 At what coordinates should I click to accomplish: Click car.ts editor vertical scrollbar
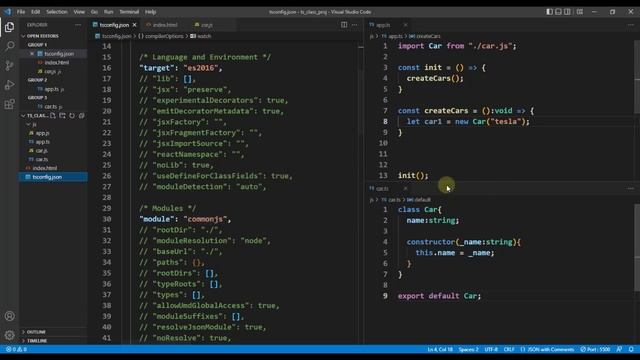[x=637, y=248]
